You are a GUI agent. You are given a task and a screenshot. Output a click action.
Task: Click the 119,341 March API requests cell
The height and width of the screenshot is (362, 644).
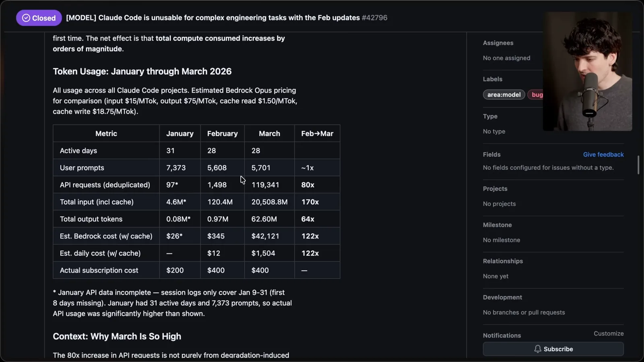tap(269, 185)
